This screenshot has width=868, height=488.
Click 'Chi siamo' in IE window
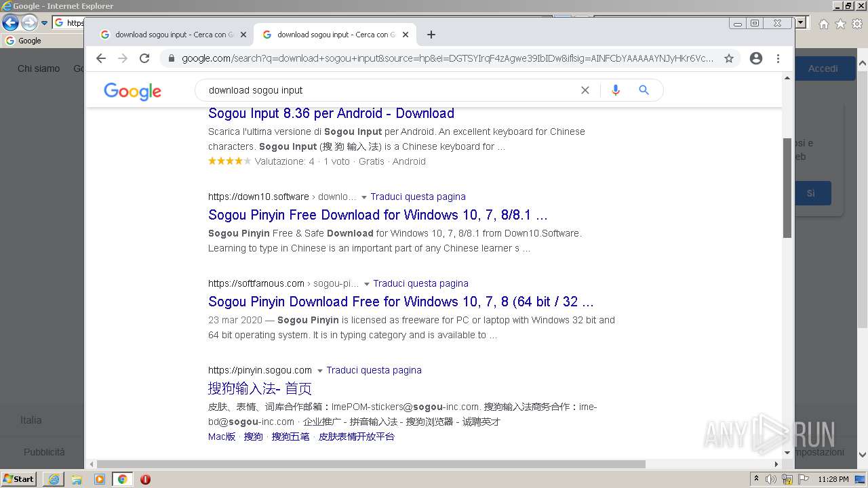(x=39, y=68)
